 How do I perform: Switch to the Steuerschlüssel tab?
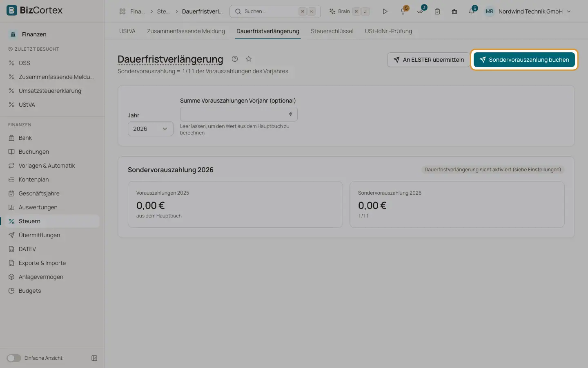click(332, 31)
